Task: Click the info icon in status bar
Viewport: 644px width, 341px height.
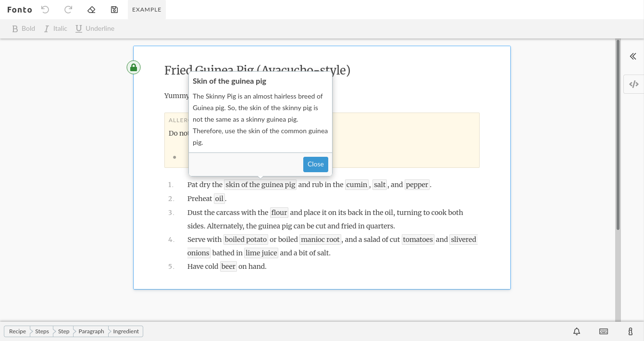Action: coord(631,331)
